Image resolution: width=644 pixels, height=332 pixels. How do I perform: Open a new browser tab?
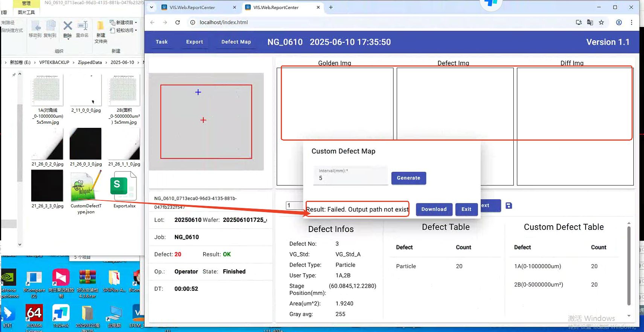(331, 7)
